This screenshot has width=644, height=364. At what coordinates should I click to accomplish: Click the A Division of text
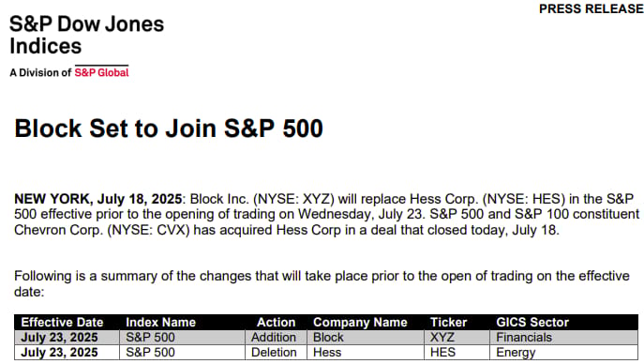click(40, 73)
